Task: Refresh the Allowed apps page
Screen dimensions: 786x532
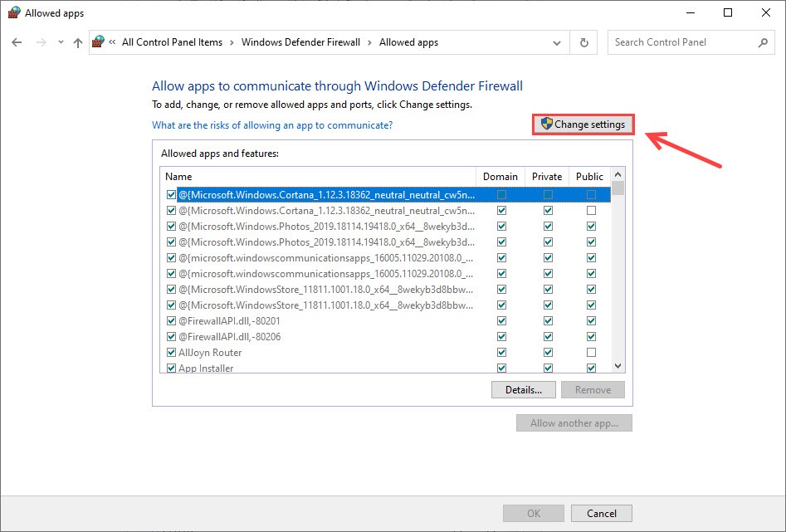Action: click(584, 42)
